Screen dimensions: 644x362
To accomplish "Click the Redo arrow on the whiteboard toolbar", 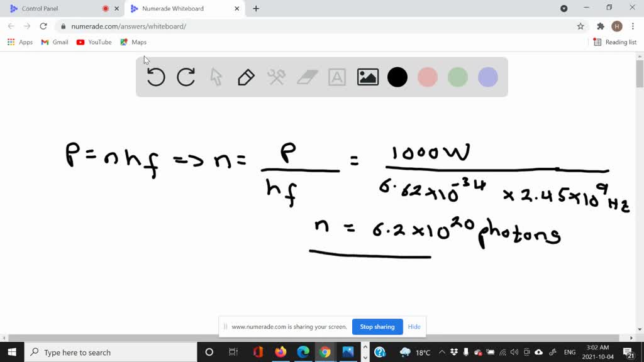I will [186, 77].
